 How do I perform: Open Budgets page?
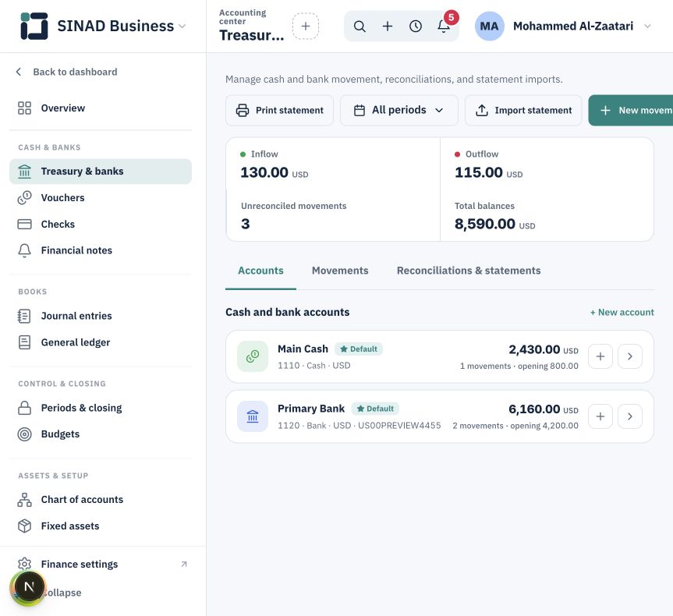point(101,434)
